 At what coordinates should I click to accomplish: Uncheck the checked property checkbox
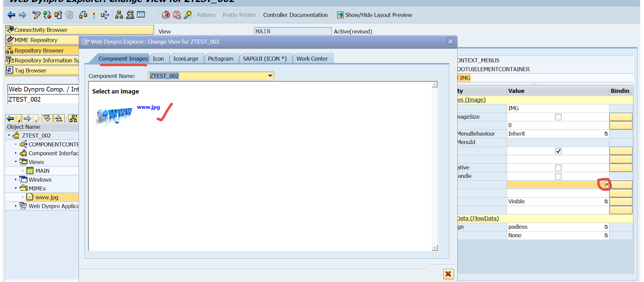click(558, 151)
